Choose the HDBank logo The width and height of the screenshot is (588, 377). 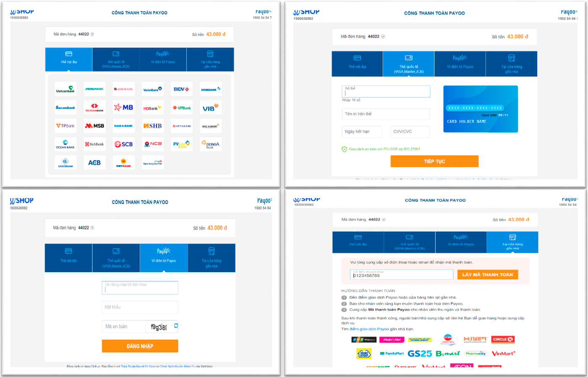tap(153, 108)
